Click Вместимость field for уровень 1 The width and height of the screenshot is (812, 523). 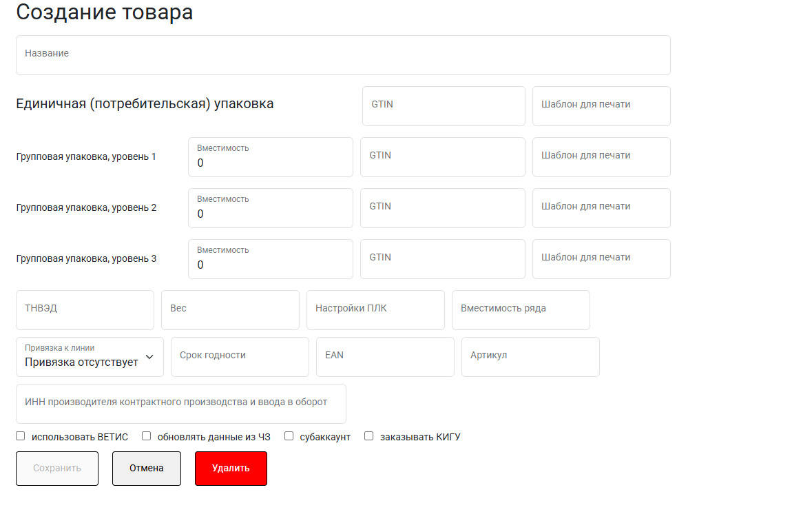point(270,158)
